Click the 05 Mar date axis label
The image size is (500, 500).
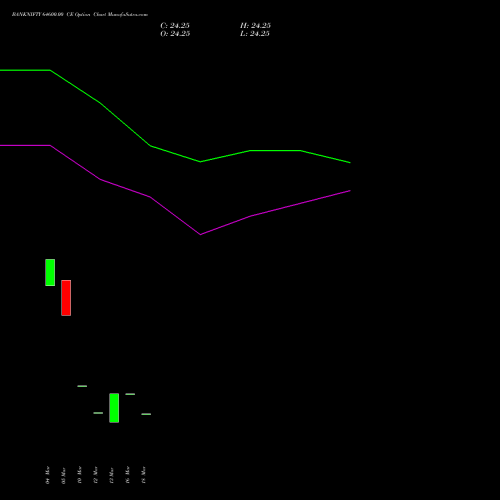point(63,475)
